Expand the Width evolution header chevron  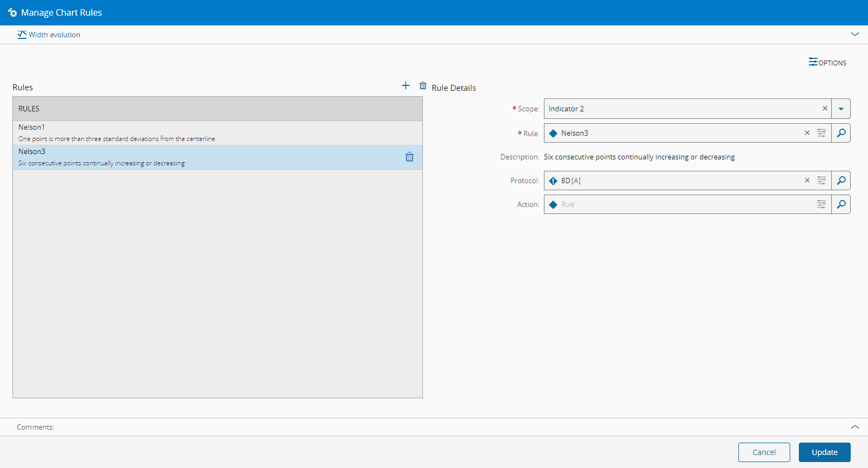(x=854, y=34)
